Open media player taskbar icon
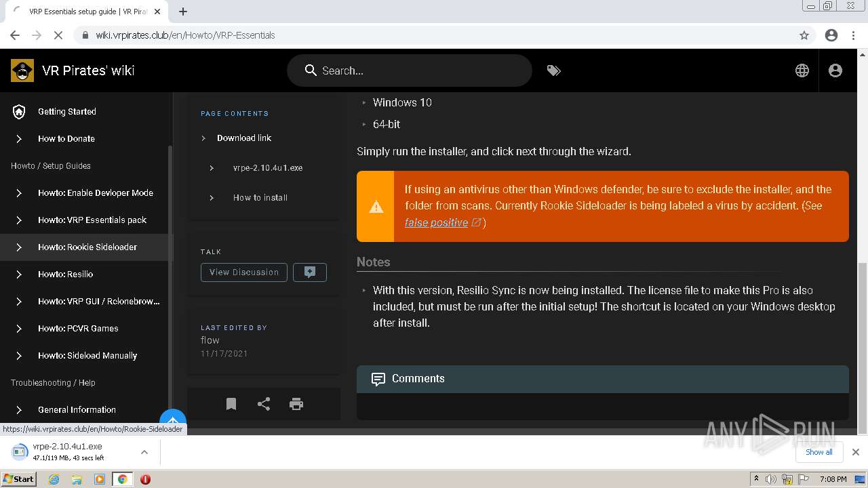Viewport: 868px width, 488px height. click(100, 479)
